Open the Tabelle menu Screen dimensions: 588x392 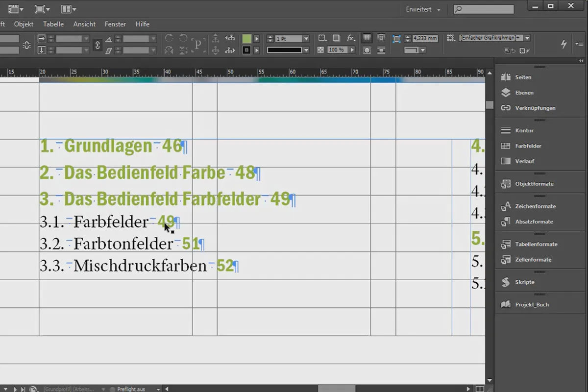click(53, 24)
